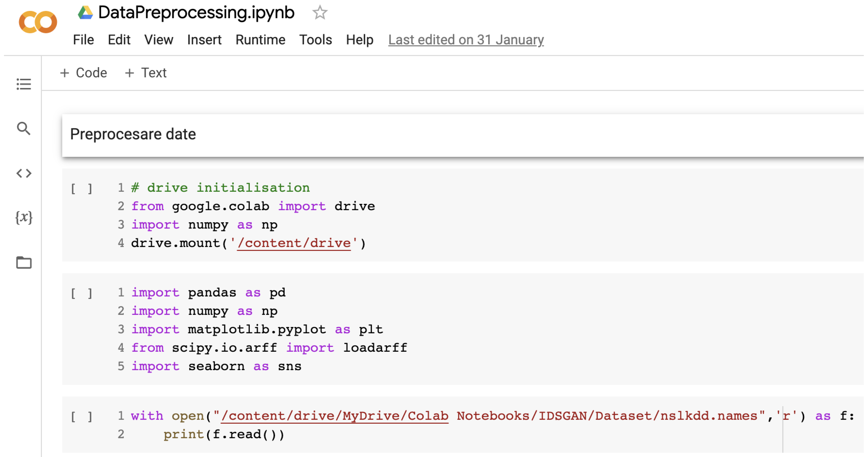Image resolution: width=868 pixels, height=457 pixels.
Task: Open the Variables inspector {x} icon
Action: tap(24, 217)
